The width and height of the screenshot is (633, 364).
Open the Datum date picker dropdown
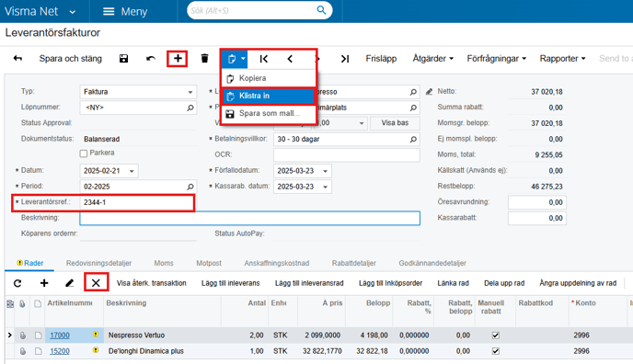pos(132,171)
